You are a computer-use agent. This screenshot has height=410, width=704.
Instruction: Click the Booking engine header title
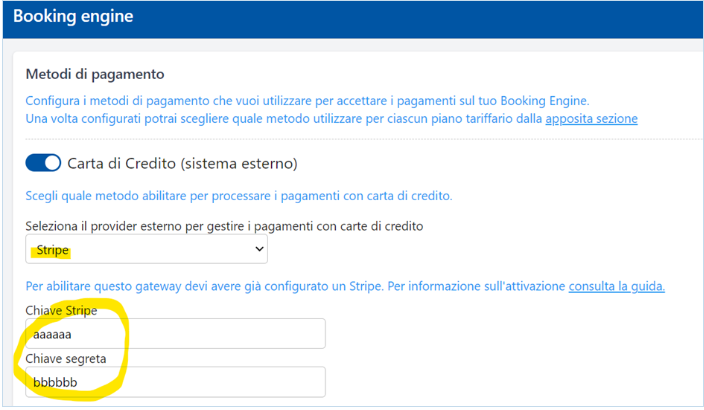[72, 17]
